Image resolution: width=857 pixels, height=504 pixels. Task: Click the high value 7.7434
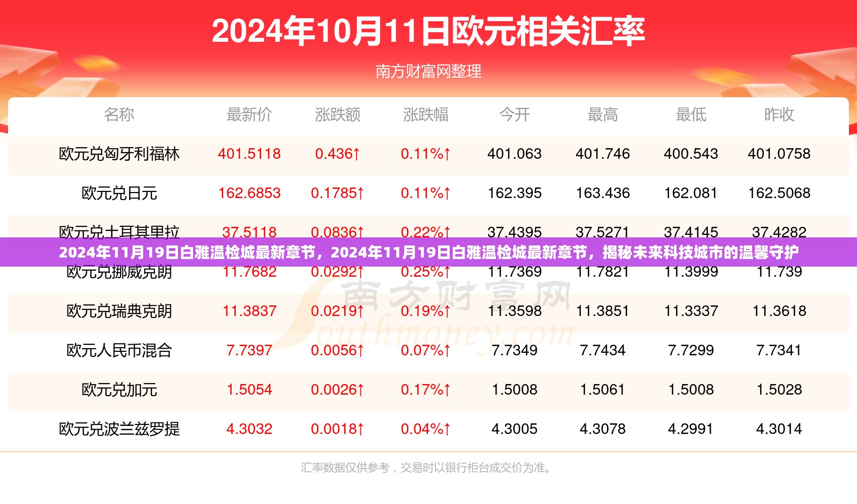coord(602,350)
